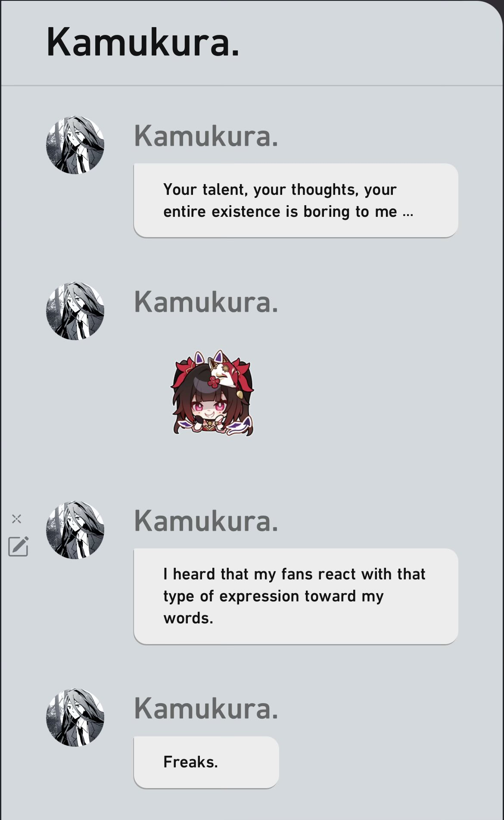
Task: Click the pencil edit icon beside third message
Action: (x=19, y=546)
